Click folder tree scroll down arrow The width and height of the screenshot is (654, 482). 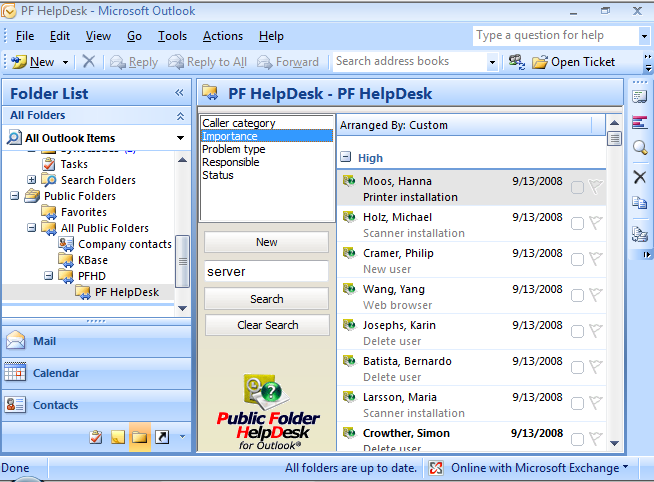point(182,308)
